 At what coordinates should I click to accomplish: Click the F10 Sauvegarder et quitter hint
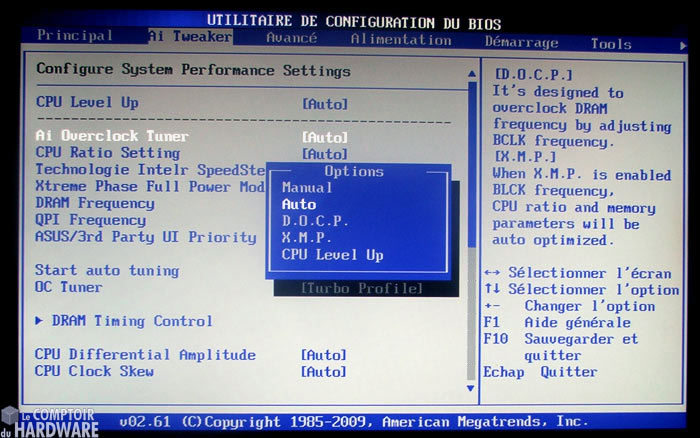click(x=561, y=347)
